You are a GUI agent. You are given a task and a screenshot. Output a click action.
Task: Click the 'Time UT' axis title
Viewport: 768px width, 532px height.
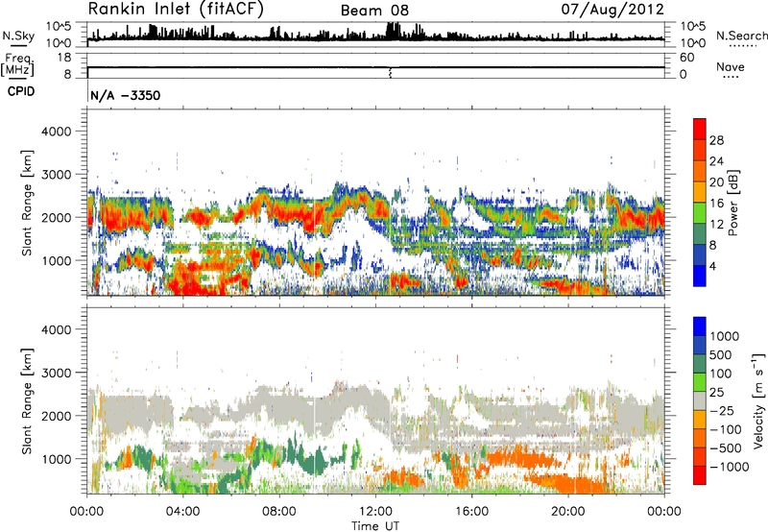pyautogui.click(x=375, y=526)
